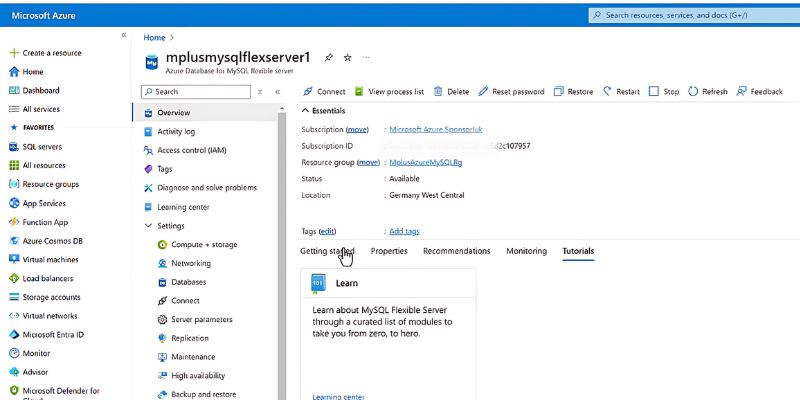800x400 pixels.
Task: Click Refresh in the command bar
Action: (x=708, y=92)
